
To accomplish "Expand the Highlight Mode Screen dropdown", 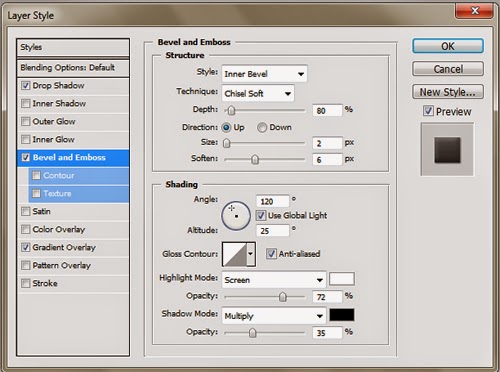I will [x=274, y=280].
